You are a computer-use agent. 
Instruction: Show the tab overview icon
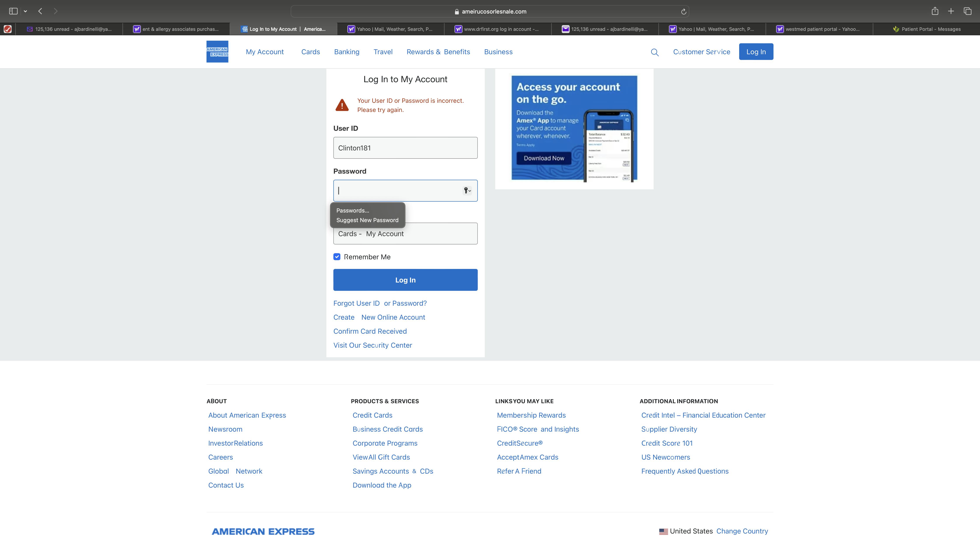(968, 11)
